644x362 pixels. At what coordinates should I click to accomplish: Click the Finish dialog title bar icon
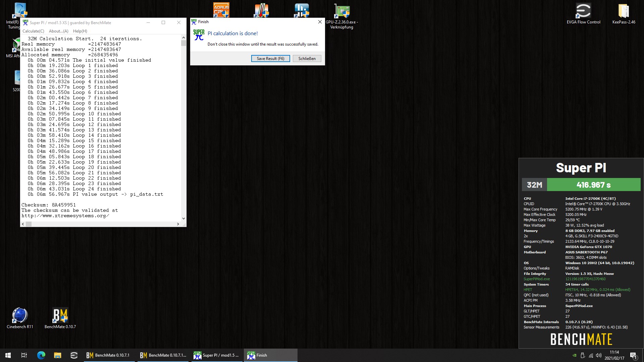coord(194,22)
